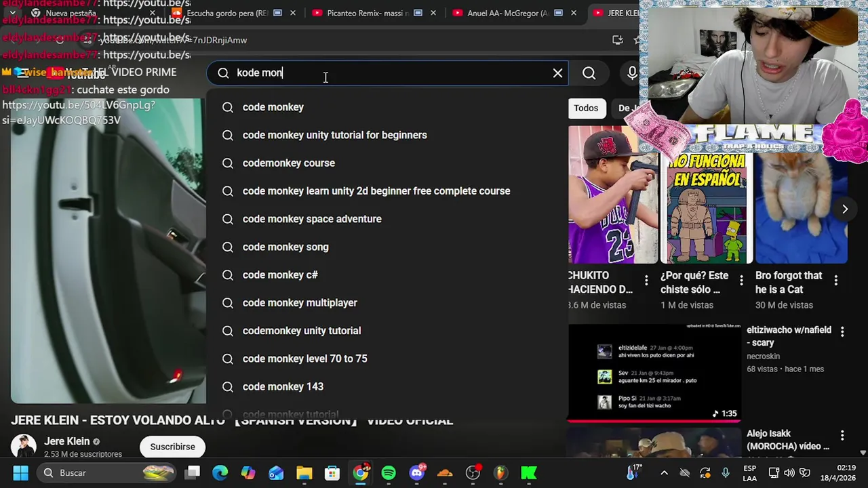Viewport: 868px width, 488px height.
Task: Choose the 'code monkey' suggestion
Action: click(387, 107)
